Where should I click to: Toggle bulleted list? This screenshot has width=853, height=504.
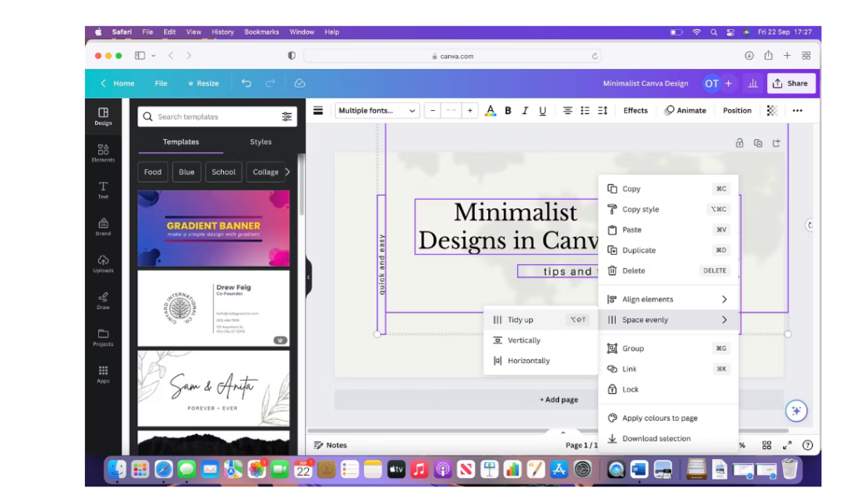585,111
